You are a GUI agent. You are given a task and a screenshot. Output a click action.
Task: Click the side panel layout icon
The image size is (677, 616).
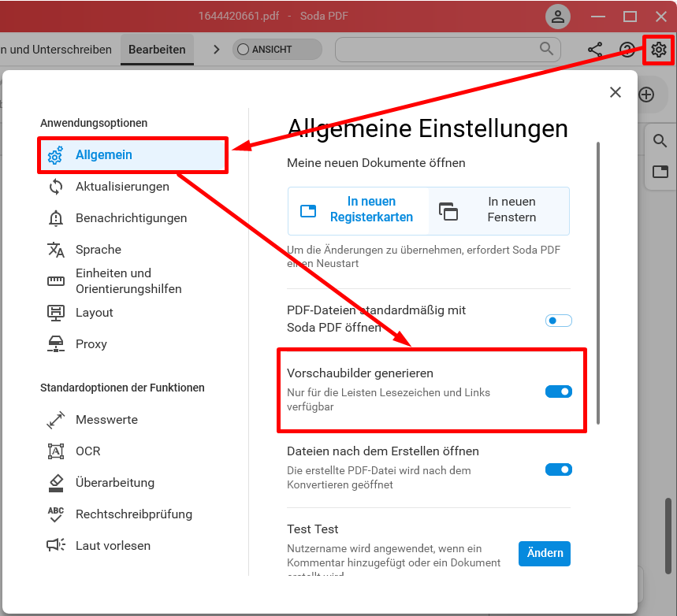point(660,172)
